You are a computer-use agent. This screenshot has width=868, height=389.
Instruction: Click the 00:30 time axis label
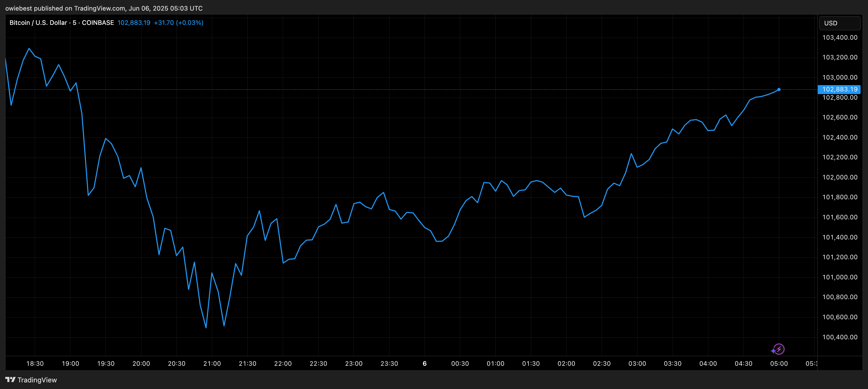(460, 364)
